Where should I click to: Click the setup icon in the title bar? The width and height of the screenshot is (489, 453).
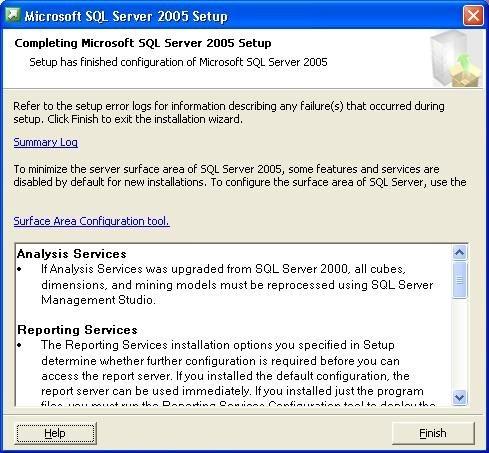click(13, 15)
